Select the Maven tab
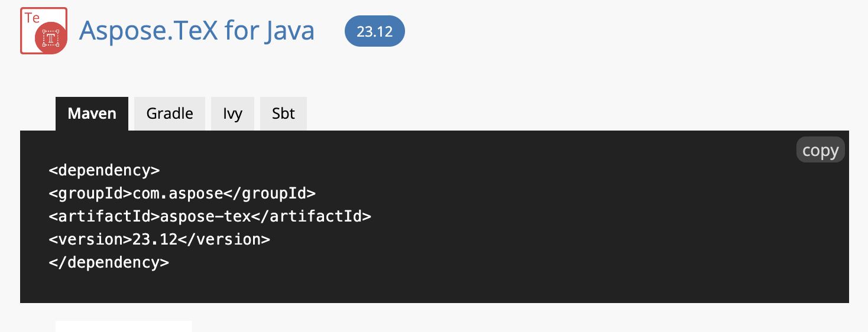The width and height of the screenshot is (868, 332). (92, 113)
